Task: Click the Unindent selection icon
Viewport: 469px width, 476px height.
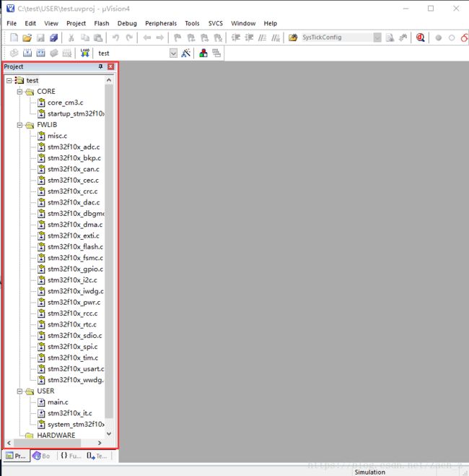Action: pos(249,38)
